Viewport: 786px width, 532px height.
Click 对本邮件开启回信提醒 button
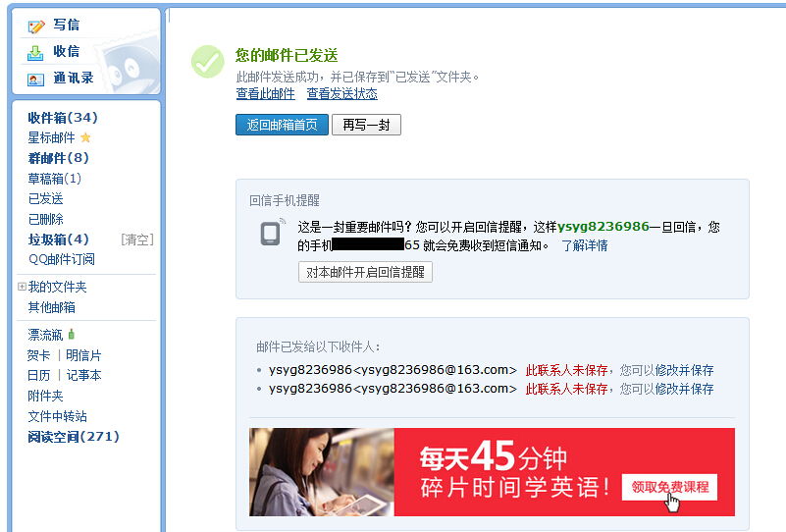(x=365, y=272)
